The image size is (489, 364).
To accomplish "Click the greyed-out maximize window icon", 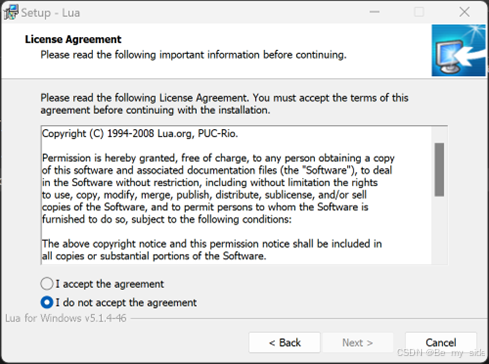I will (x=419, y=12).
